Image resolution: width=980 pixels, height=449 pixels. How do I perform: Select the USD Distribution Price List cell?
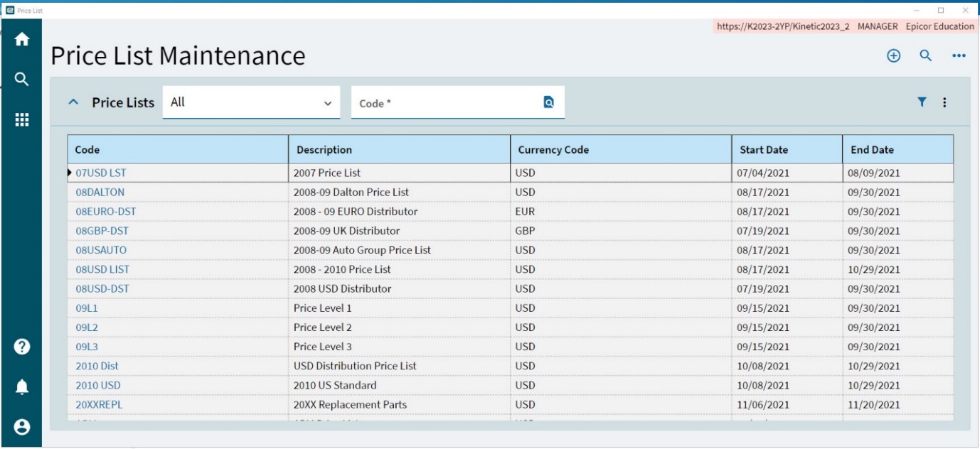tap(400, 366)
